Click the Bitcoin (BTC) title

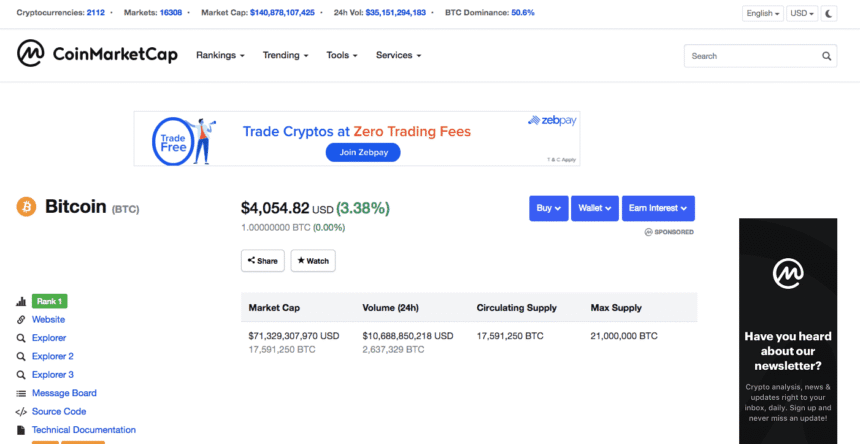tap(92, 207)
